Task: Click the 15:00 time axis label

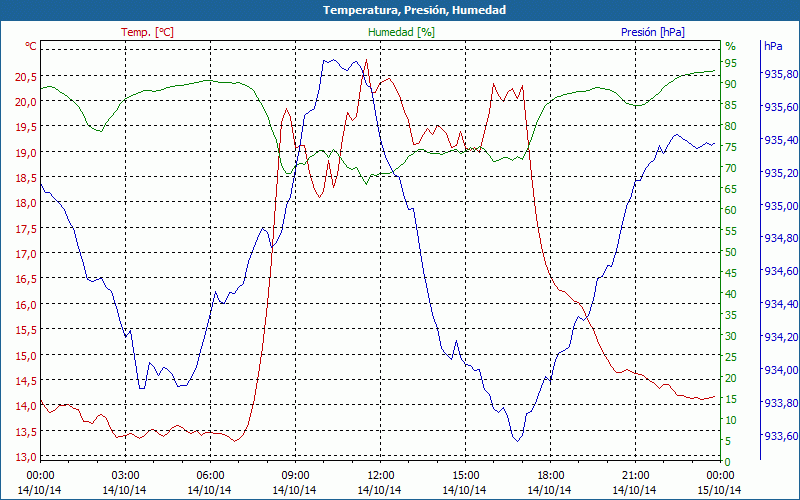Action: 465,476
